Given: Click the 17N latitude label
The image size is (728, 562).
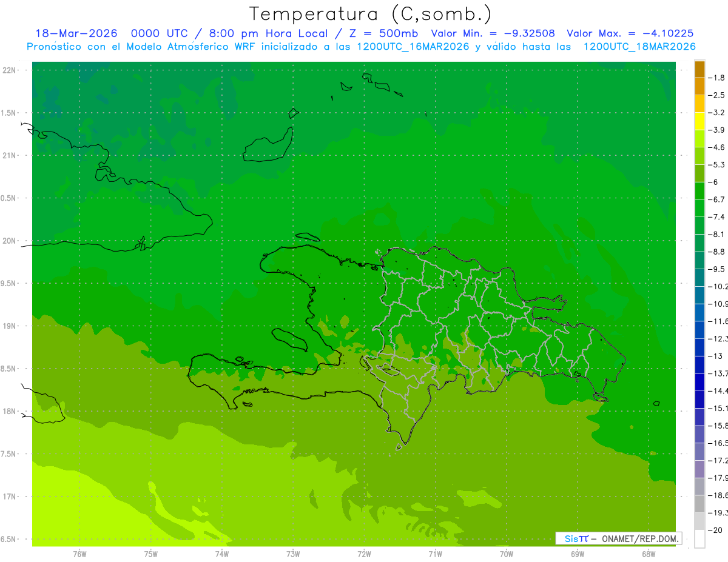Looking at the screenshot, I should [x=10, y=497].
